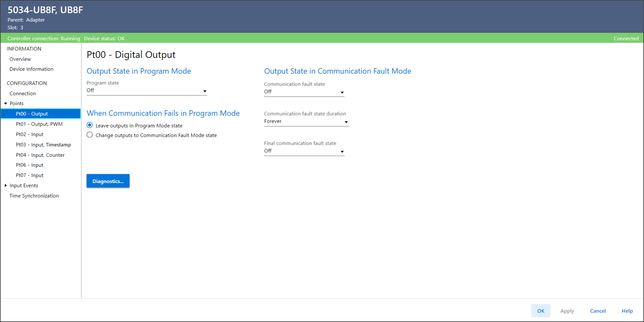Viewport: 644px width, 322px height.
Task: Select Pt07 - Input point
Action: (x=30, y=175)
